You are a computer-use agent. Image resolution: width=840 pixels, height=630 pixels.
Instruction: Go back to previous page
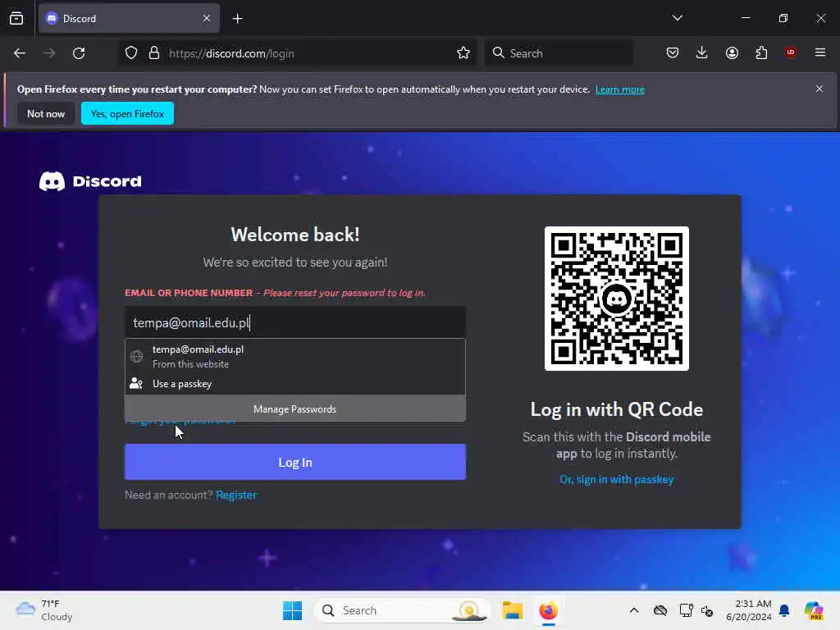(x=20, y=53)
